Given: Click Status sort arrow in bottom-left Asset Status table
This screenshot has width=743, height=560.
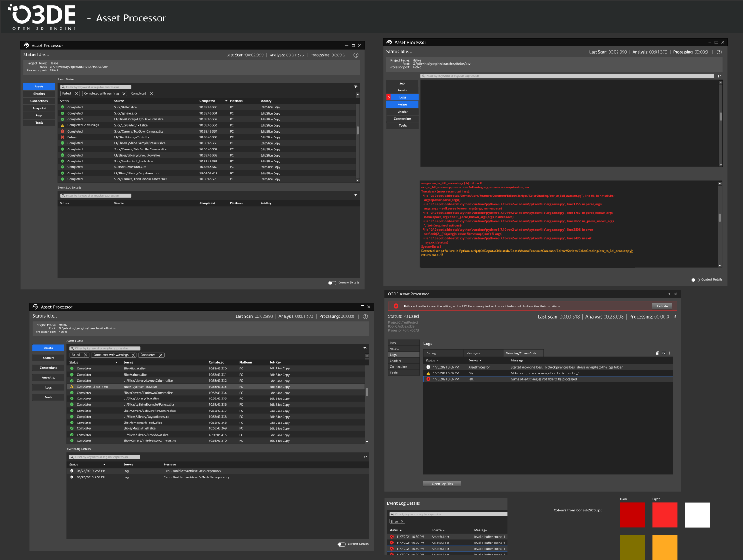Looking at the screenshot, I should coord(116,362).
